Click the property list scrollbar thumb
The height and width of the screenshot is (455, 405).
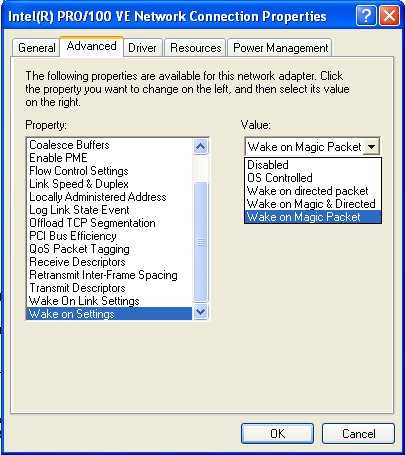tap(200, 242)
